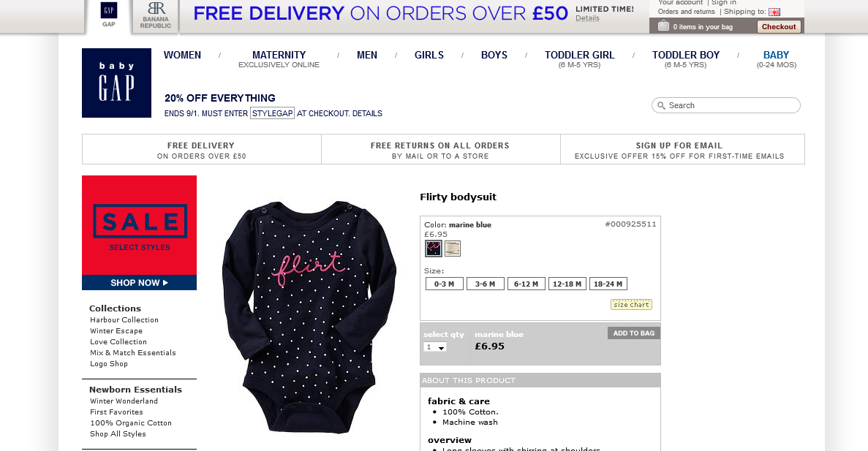Open the Women navigation menu

182,55
